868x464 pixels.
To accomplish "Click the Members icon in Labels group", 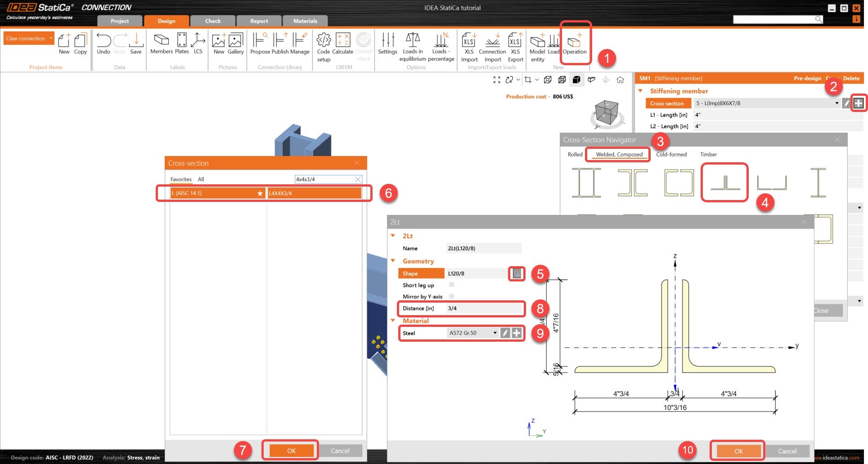I will [161, 44].
